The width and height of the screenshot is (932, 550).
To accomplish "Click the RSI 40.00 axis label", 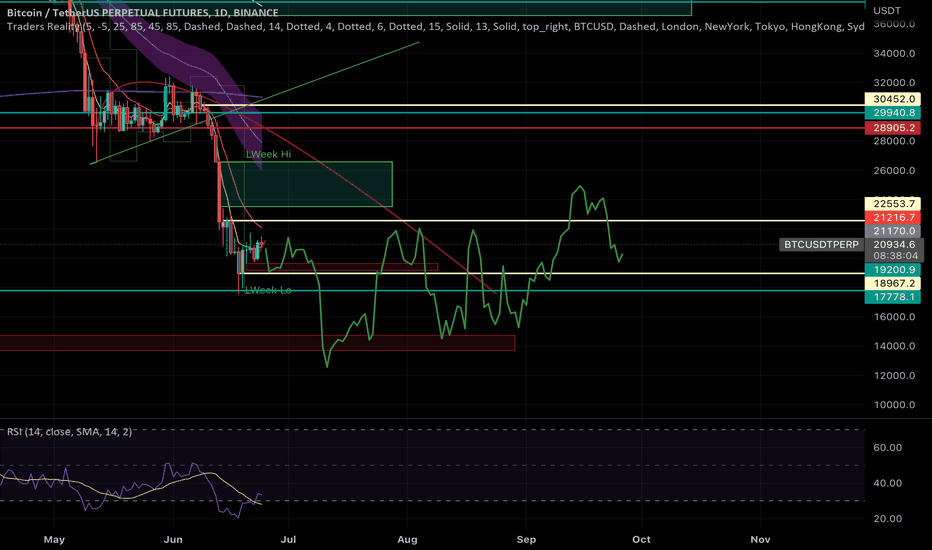I will tap(887, 483).
